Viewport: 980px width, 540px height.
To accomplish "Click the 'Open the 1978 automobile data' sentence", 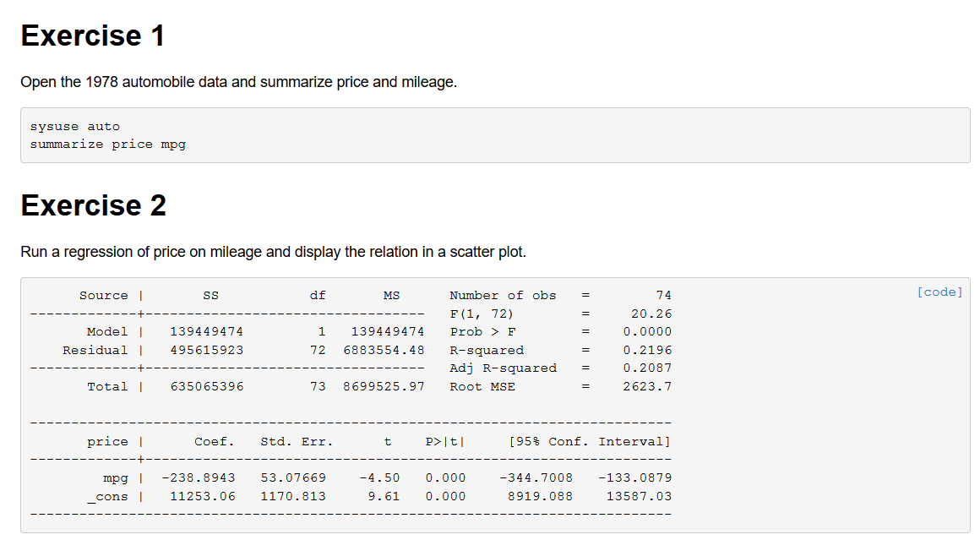I will coord(238,82).
